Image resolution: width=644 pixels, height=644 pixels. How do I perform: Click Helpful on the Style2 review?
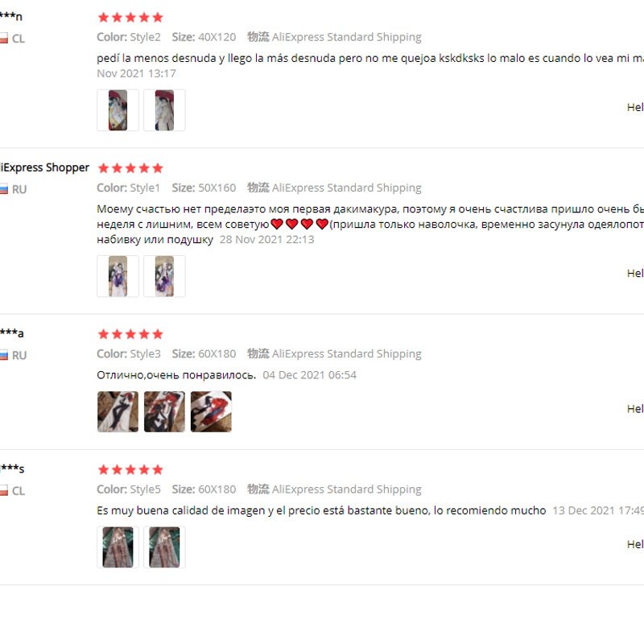coord(635,107)
